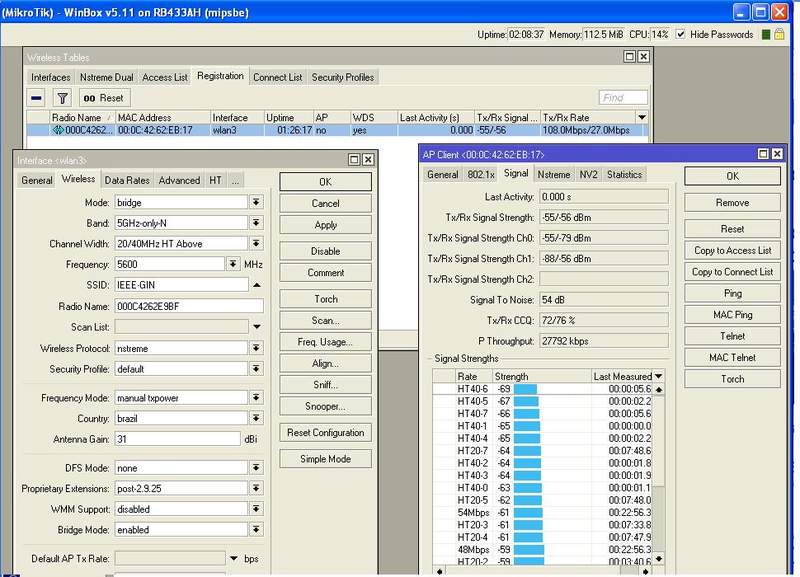Open the filter funnel icon in Wireless Tables
Screen dimensions: 800x577
coord(62,97)
